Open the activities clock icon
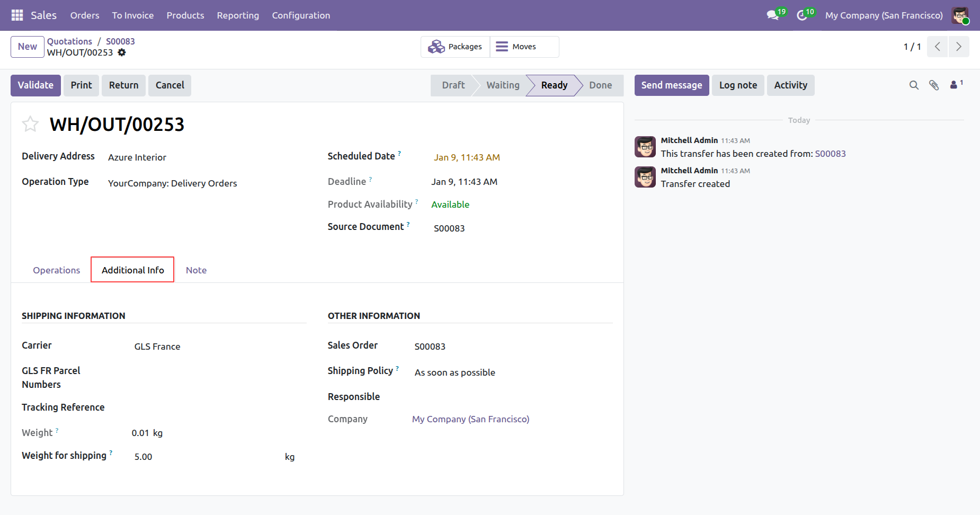Image resolution: width=980 pixels, height=515 pixels. pos(802,15)
